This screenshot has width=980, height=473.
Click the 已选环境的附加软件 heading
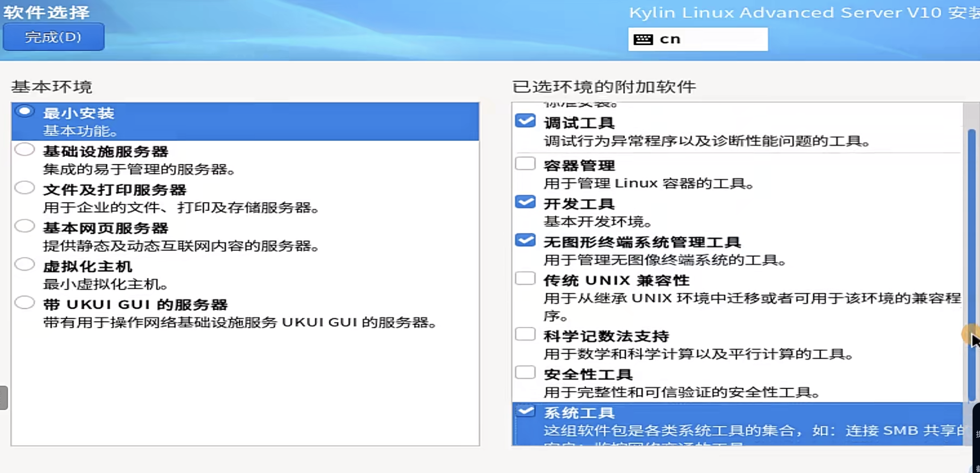[605, 87]
